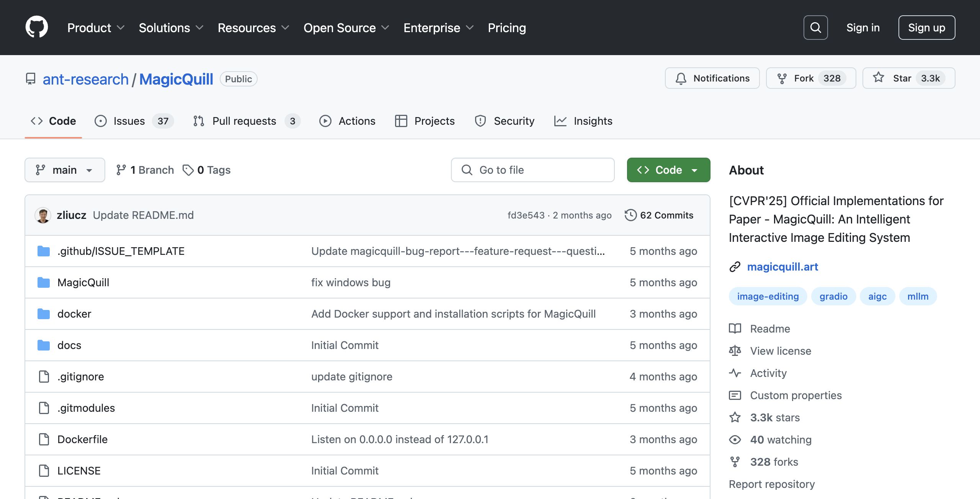This screenshot has height=499, width=980.
Task: Select the Code tab
Action: 53,121
